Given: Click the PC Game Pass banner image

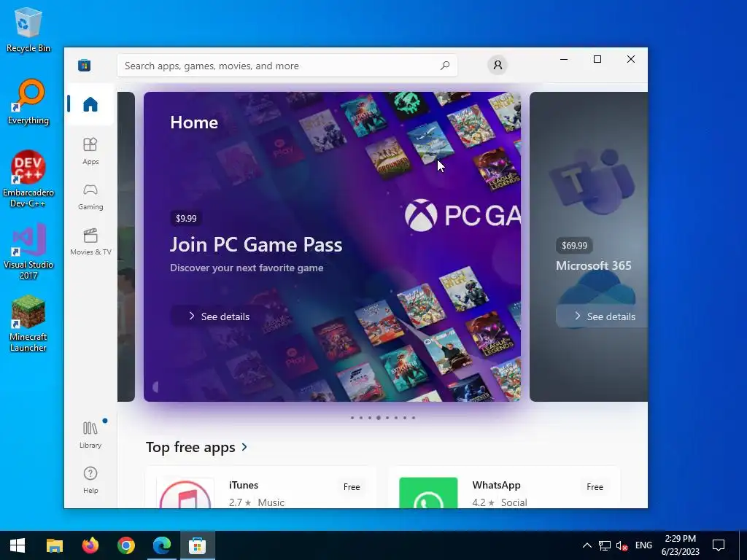Looking at the screenshot, I should (332, 246).
